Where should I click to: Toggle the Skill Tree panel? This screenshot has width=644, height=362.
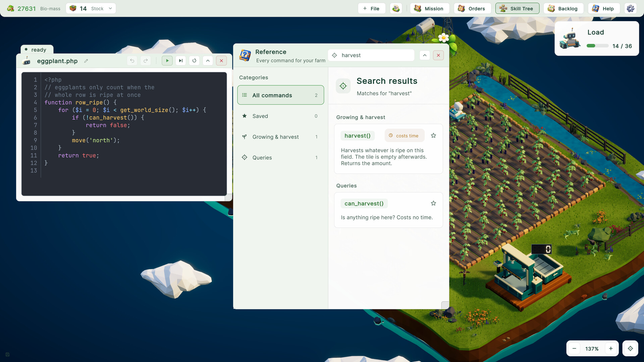pyautogui.click(x=517, y=8)
